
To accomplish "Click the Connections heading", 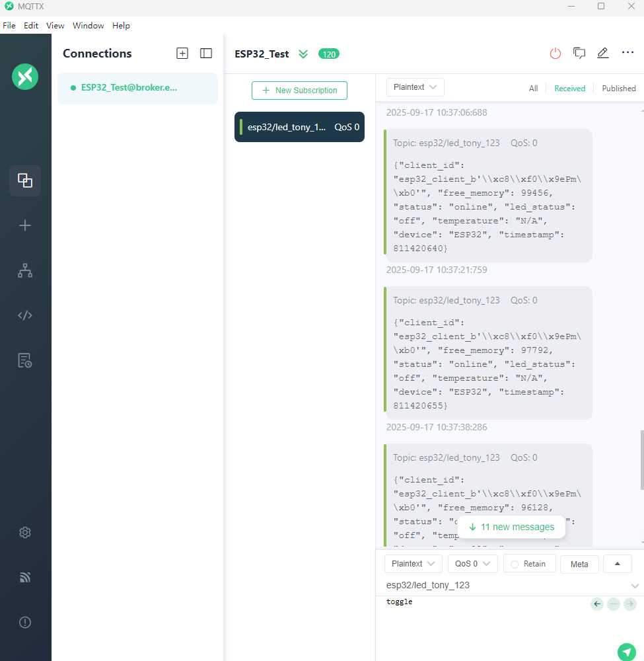I will point(97,54).
